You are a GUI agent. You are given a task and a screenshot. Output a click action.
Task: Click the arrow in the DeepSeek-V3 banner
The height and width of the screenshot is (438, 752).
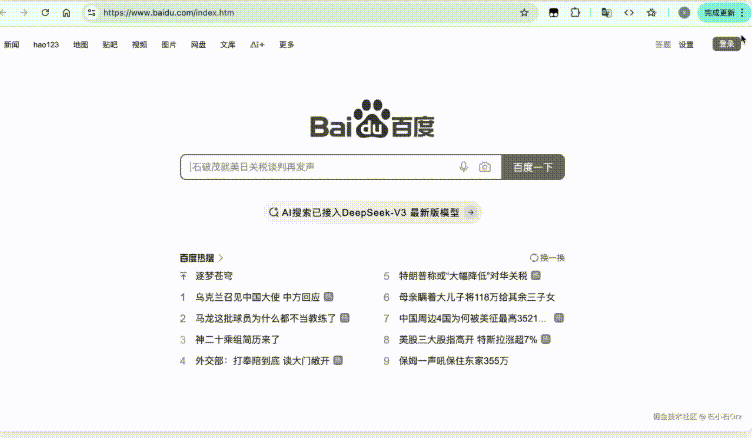471,212
